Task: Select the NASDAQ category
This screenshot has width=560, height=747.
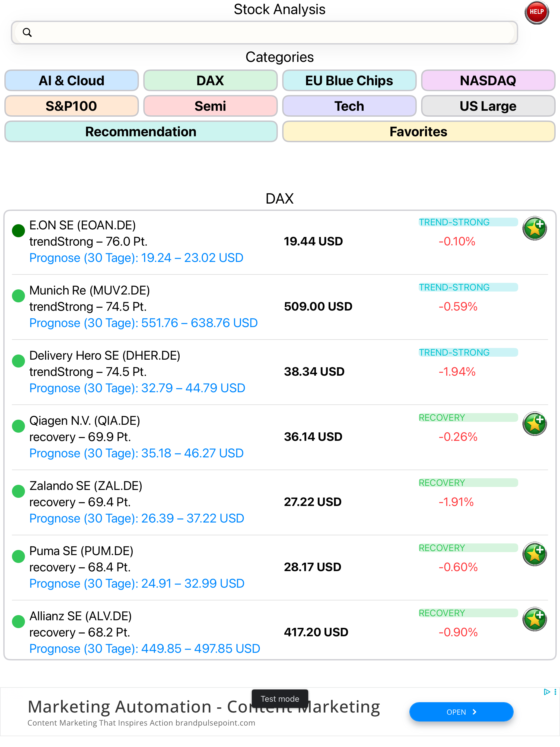Action: click(488, 81)
